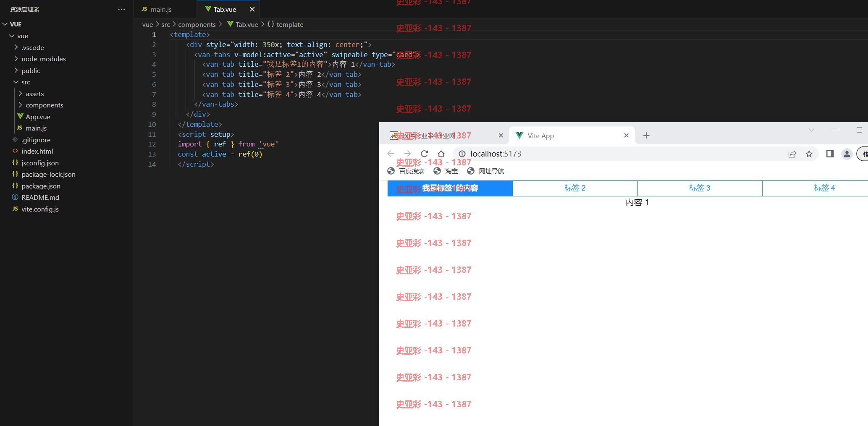Close the Tab.vue editor tab
Image resolution: width=868 pixels, height=426 pixels.
(x=252, y=9)
